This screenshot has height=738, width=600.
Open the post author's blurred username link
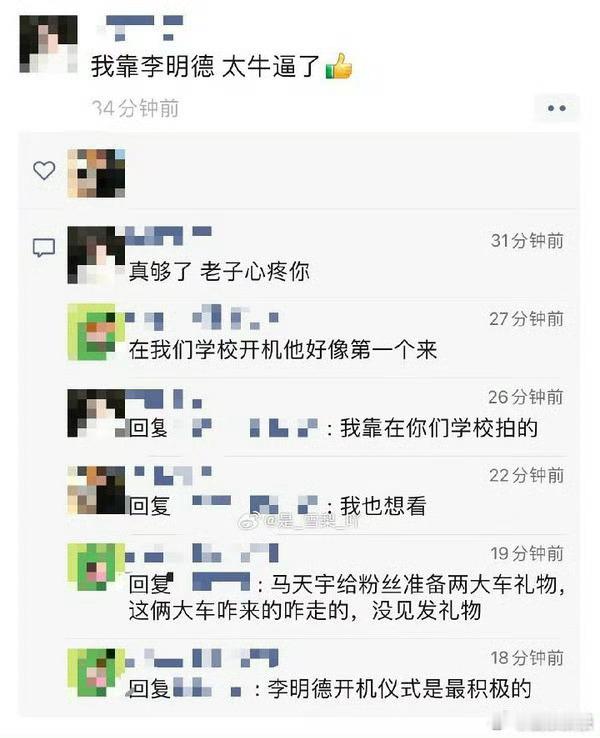[141, 27]
